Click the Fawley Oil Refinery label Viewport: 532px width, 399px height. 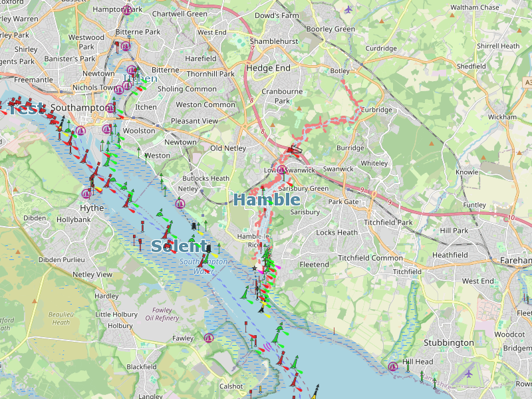[x=162, y=314]
